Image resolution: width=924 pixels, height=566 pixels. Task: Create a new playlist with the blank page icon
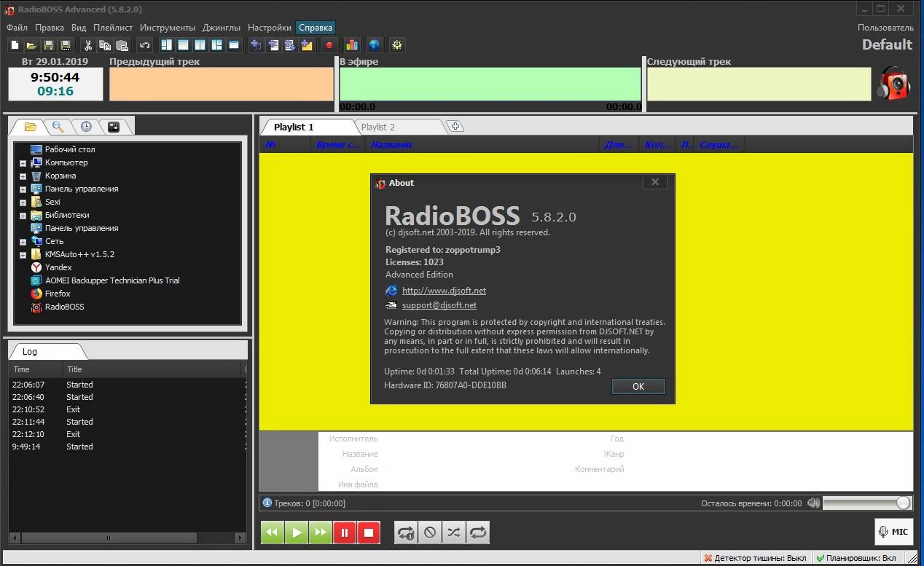point(15,45)
